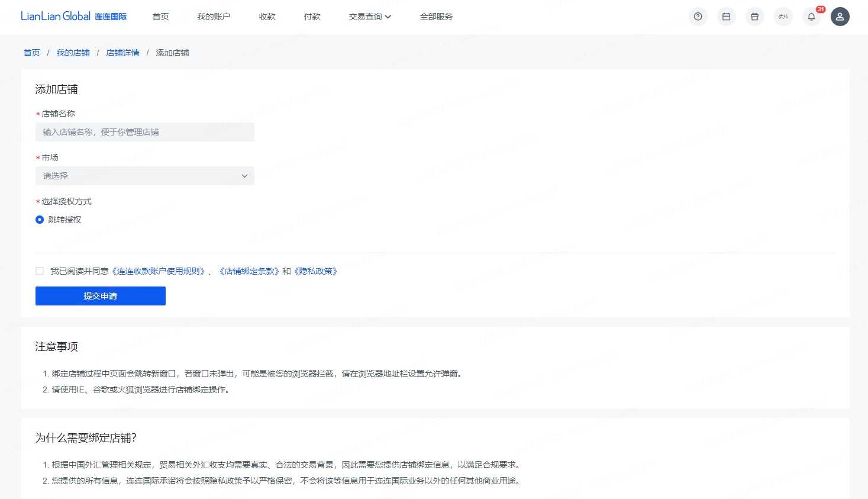Click the 我的店铺 breadcrumb link
Viewport: 868px width, 499px height.
tap(73, 53)
